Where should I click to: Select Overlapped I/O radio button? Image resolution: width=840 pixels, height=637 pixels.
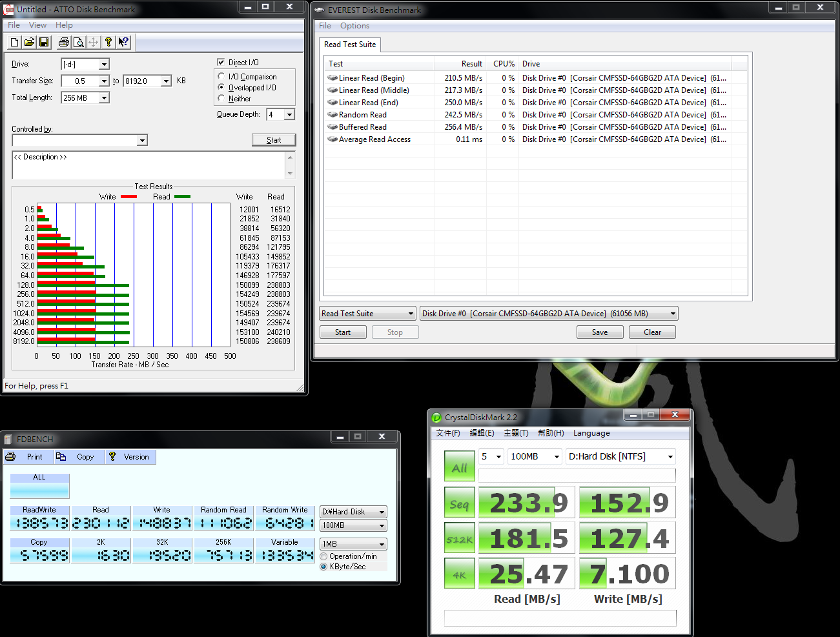point(221,87)
